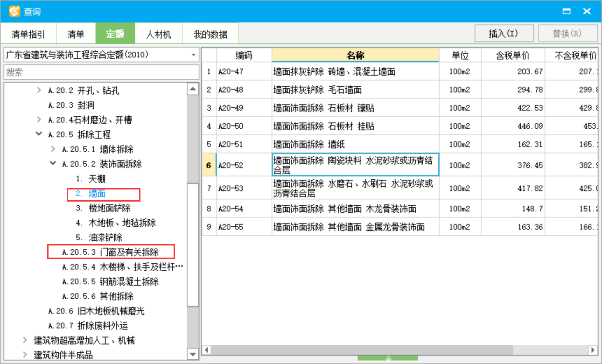Click the 编码 column header
The width and height of the screenshot is (602, 364).
click(x=244, y=56)
